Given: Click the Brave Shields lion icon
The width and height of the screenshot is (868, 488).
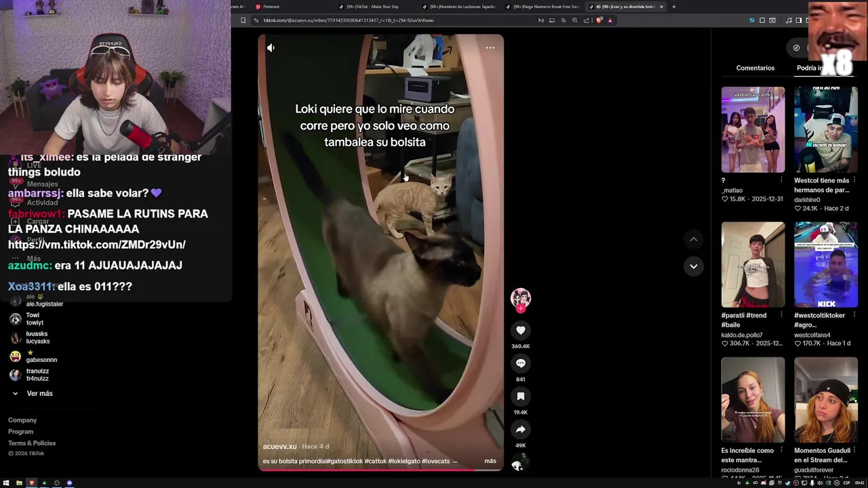Looking at the screenshot, I should click(599, 20).
